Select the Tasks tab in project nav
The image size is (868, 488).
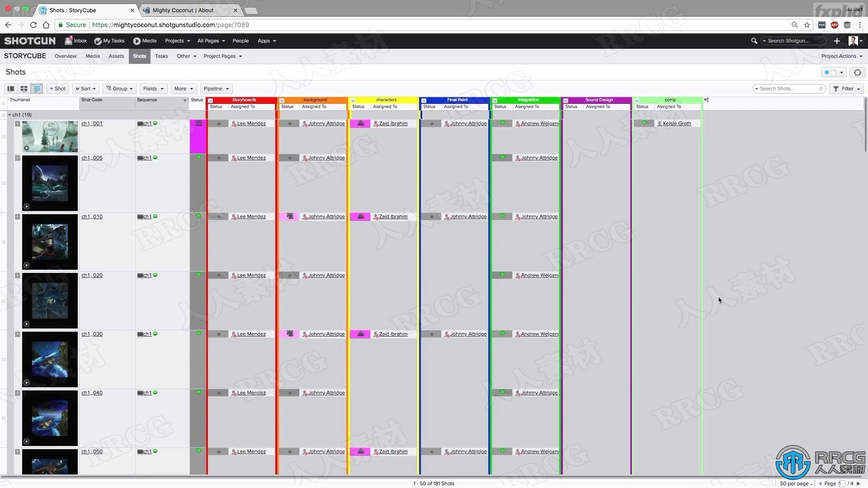click(x=161, y=56)
